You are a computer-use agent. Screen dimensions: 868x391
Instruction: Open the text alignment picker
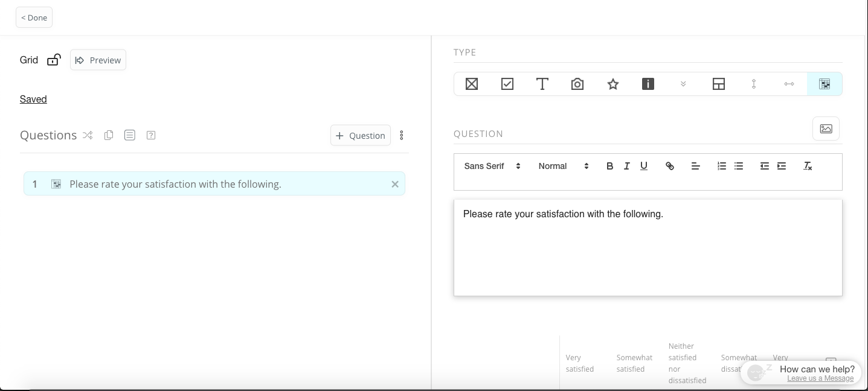pos(696,166)
